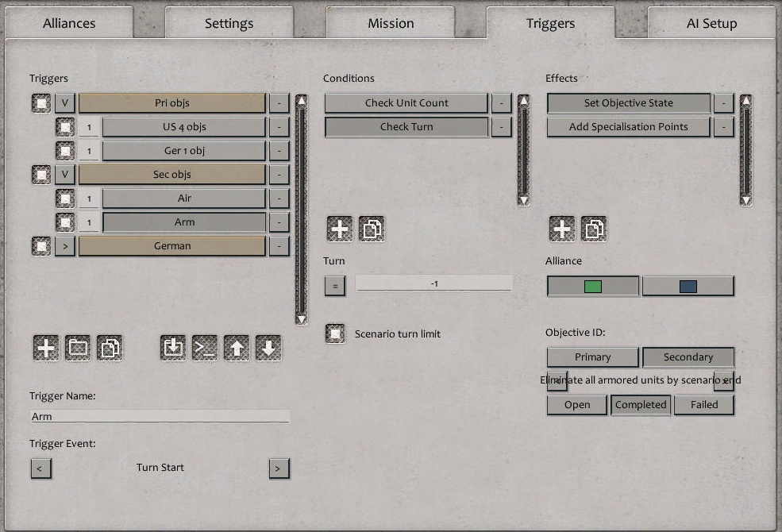Toggle the German group checkbox

click(x=41, y=246)
